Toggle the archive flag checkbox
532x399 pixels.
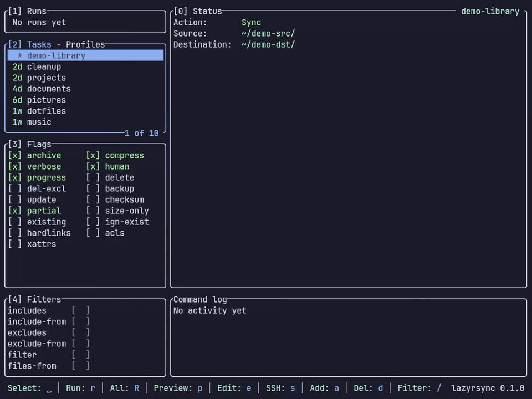coord(15,155)
